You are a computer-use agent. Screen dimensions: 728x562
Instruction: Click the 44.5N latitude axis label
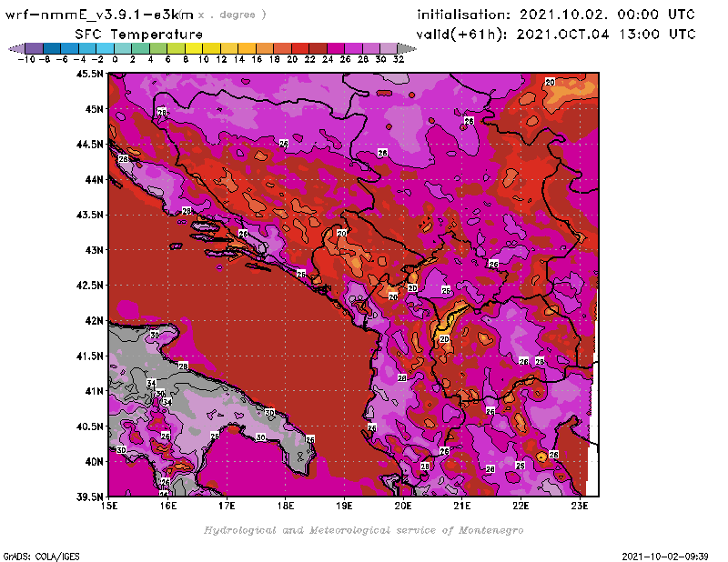pos(90,145)
